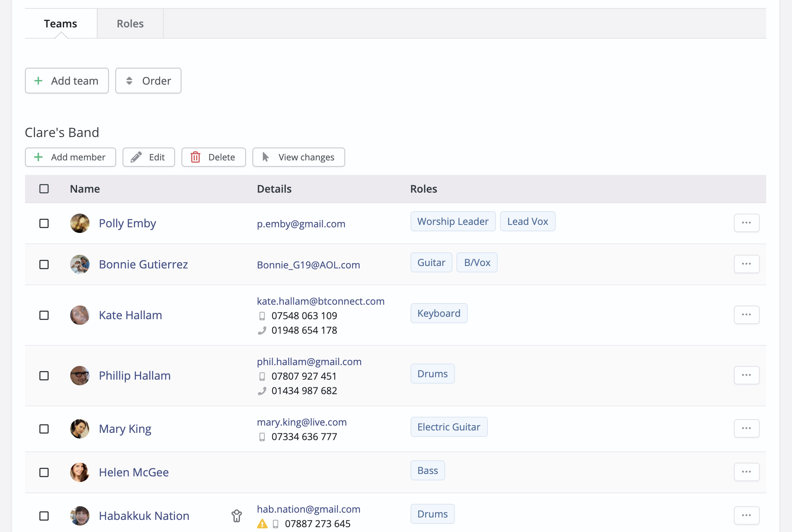Open the actions menu for Helen McGee's row
The image size is (792, 532).
tap(746, 472)
